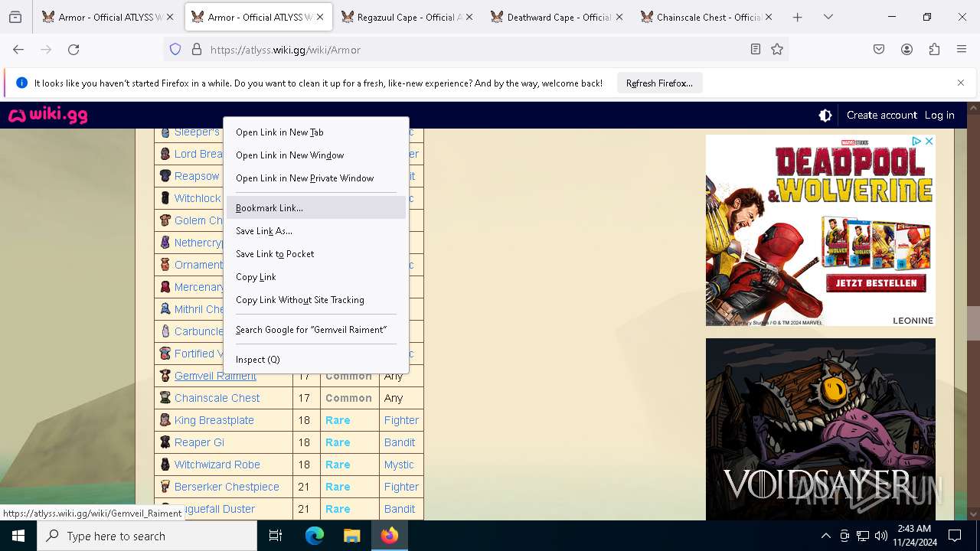
Task: Go back with the browser back arrow
Action: coord(18,49)
